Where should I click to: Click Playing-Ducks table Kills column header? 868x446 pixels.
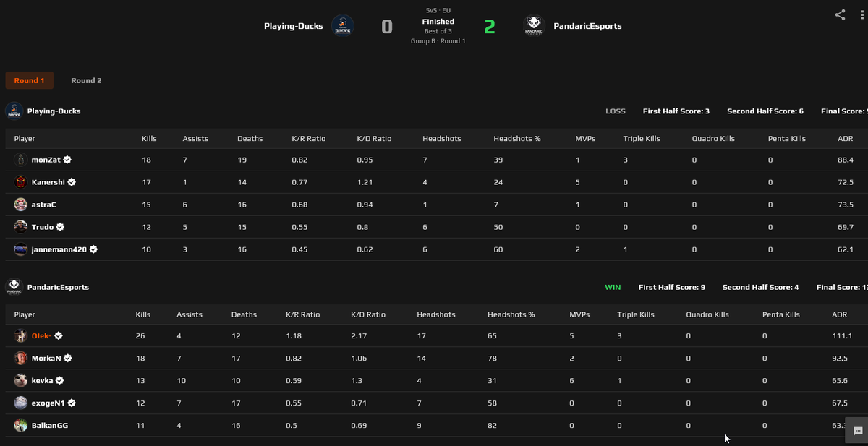(x=149, y=138)
